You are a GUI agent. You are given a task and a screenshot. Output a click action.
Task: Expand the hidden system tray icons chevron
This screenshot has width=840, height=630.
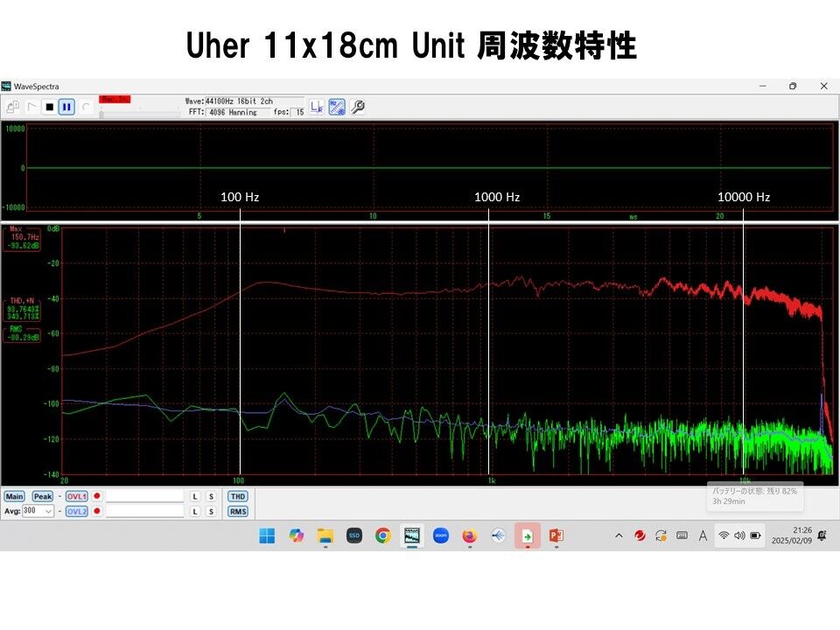[x=619, y=535]
